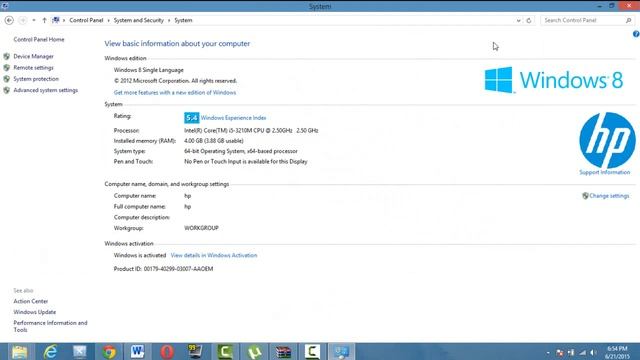Select the System window taskbar icon
Image resolution: width=640 pixels, height=360 pixels.
tap(341, 352)
